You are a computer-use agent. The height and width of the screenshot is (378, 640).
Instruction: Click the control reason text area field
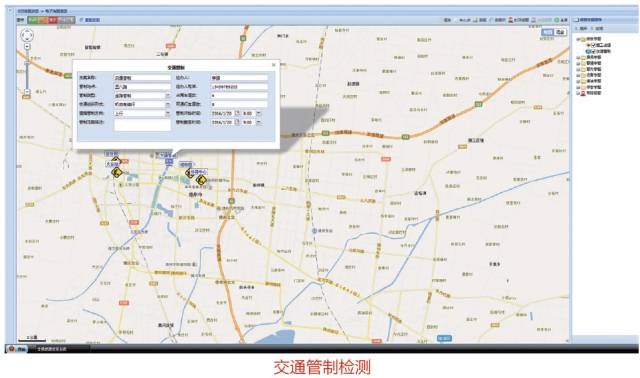142,125
